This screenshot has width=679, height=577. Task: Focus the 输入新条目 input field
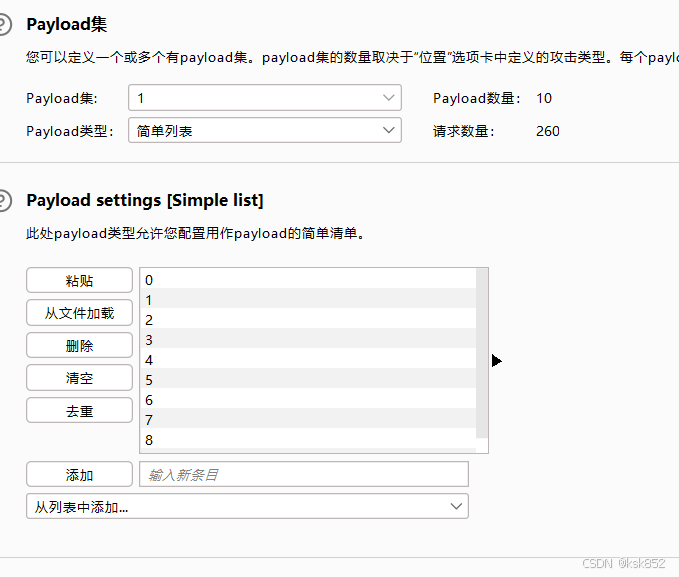click(x=304, y=474)
